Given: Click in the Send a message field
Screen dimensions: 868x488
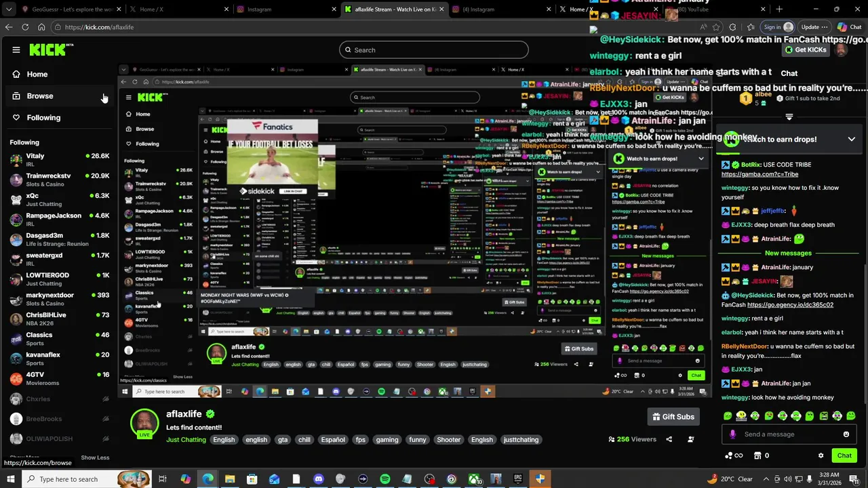Looking at the screenshot, I should click(x=790, y=434).
